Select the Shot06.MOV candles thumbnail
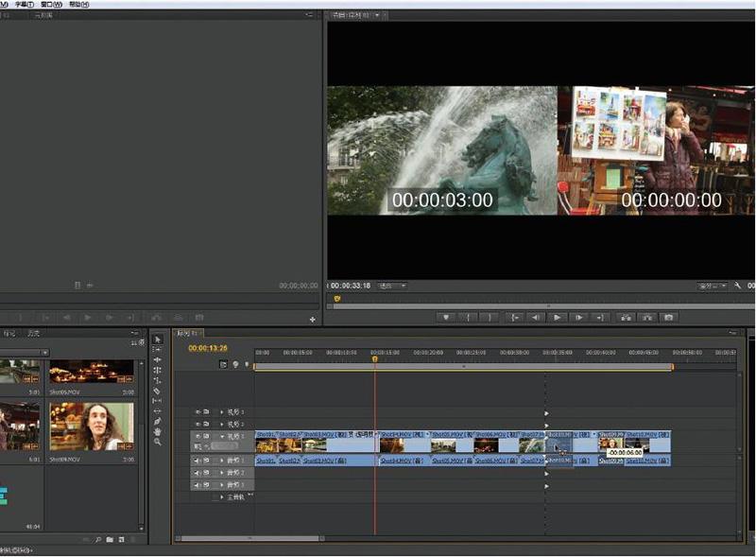 pyautogui.click(x=92, y=372)
